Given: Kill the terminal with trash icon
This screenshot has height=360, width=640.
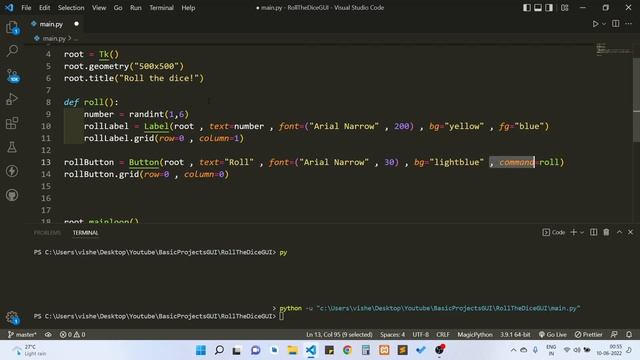Looking at the screenshot, I should pos(606,232).
